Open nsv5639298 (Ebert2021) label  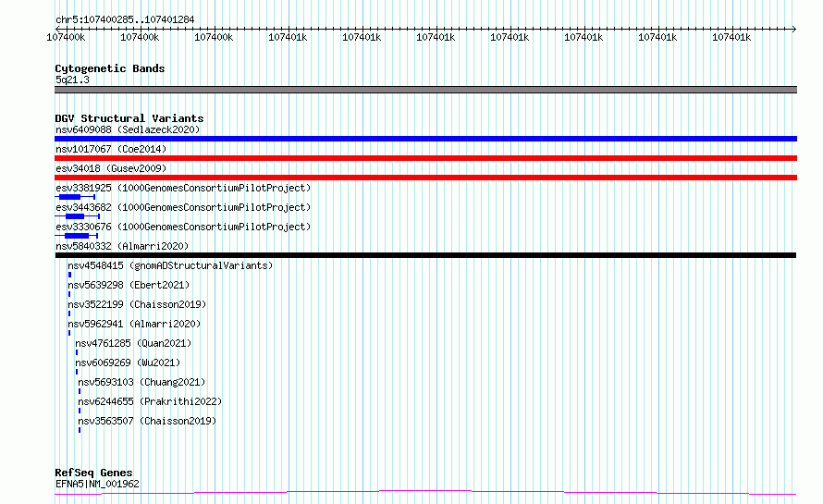(129, 285)
